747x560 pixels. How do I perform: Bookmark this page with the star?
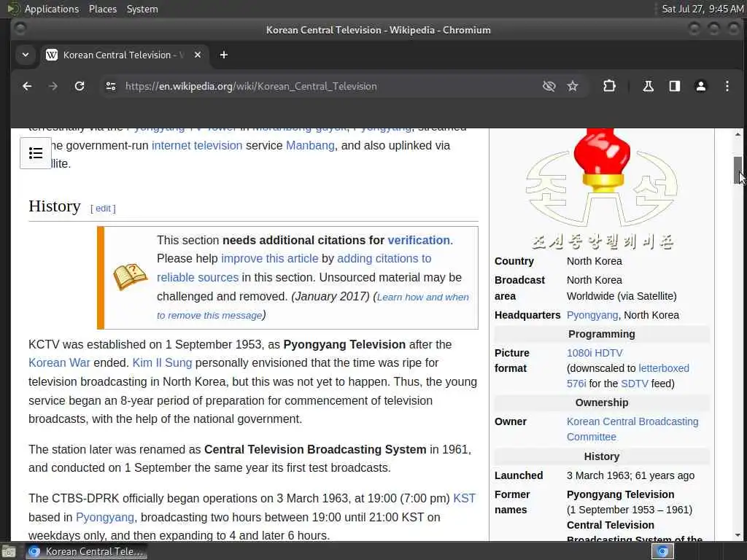pos(573,86)
